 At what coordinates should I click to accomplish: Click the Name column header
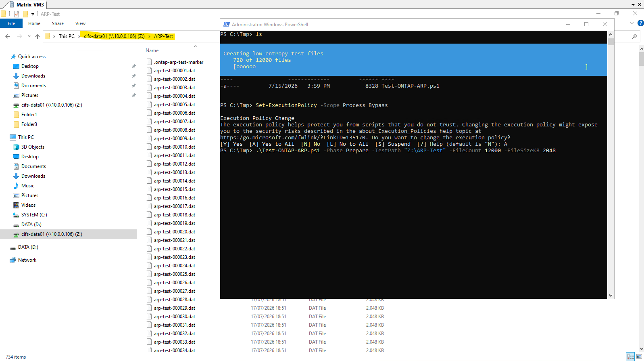[x=152, y=50]
